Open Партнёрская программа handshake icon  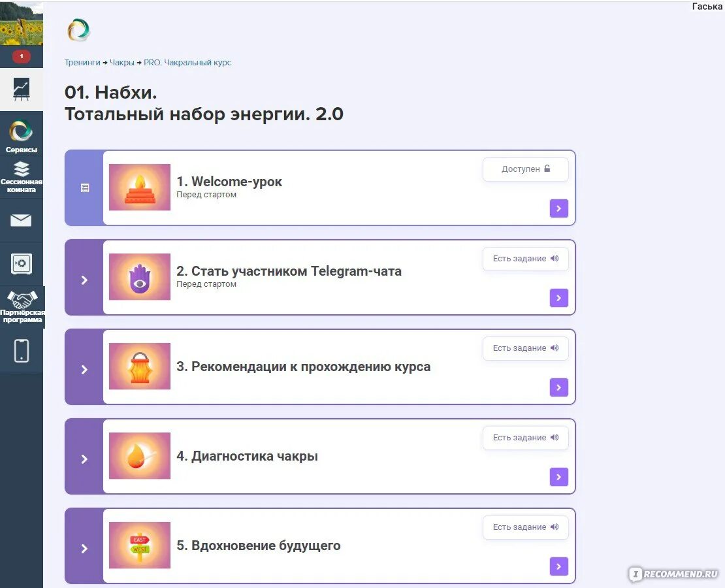[22, 306]
